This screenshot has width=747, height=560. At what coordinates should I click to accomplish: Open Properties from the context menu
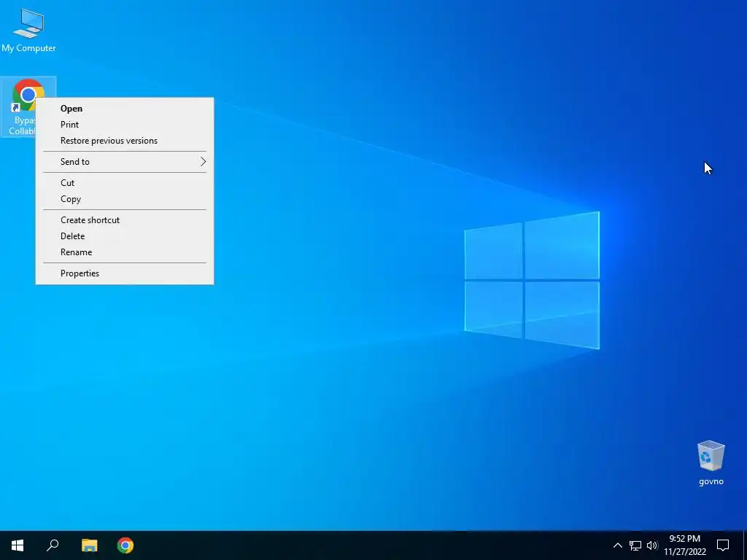(125, 273)
